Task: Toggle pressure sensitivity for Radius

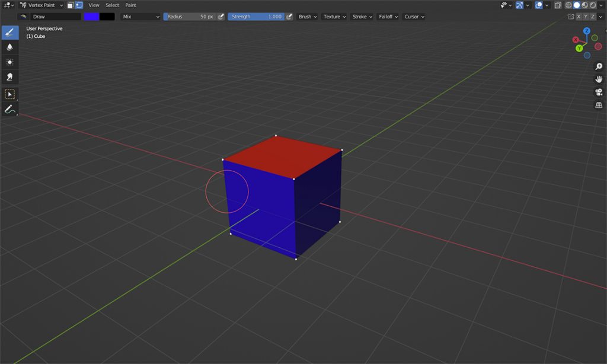Action: [221, 17]
